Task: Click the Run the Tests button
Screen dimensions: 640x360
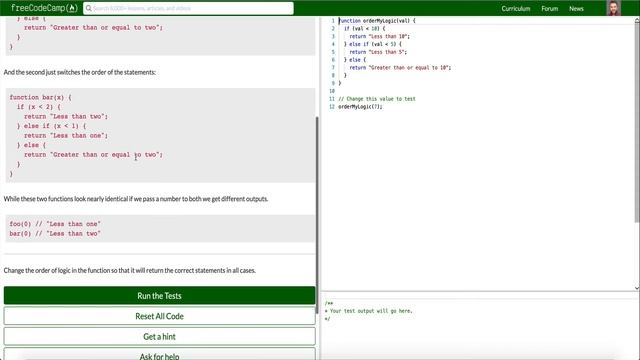Action: point(160,296)
